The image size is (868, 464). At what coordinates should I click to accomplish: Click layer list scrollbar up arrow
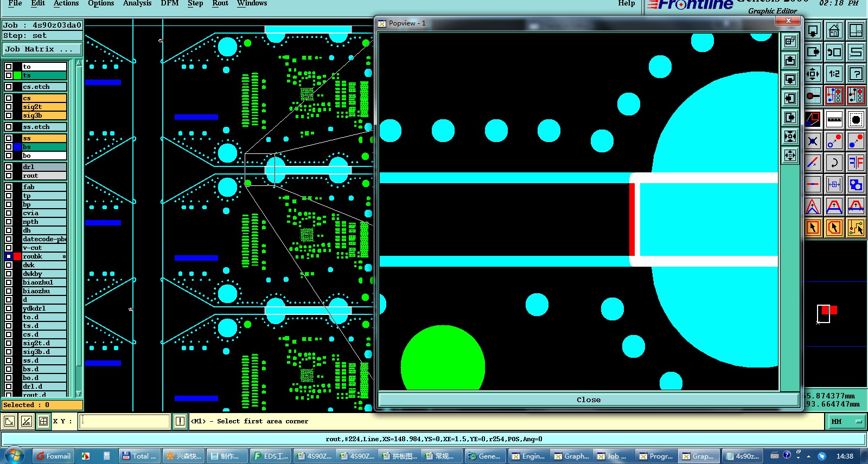click(x=79, y=63)
